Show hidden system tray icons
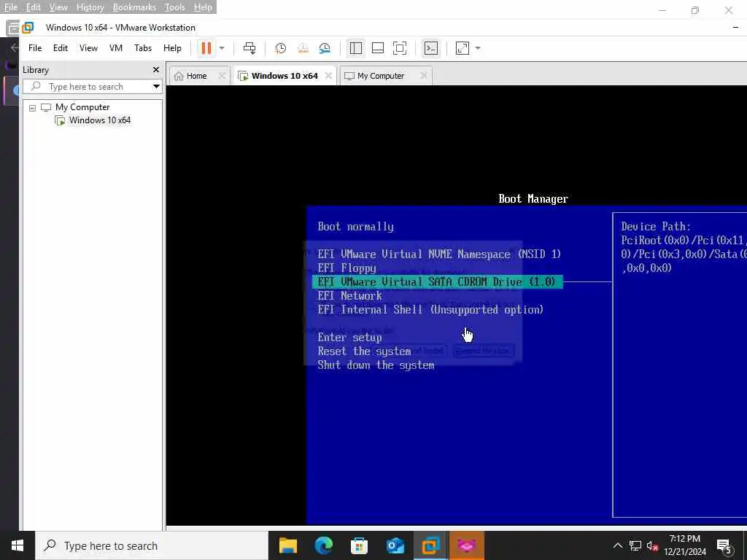The height and width of the screenshot is (560, 747). click(617, 545)
